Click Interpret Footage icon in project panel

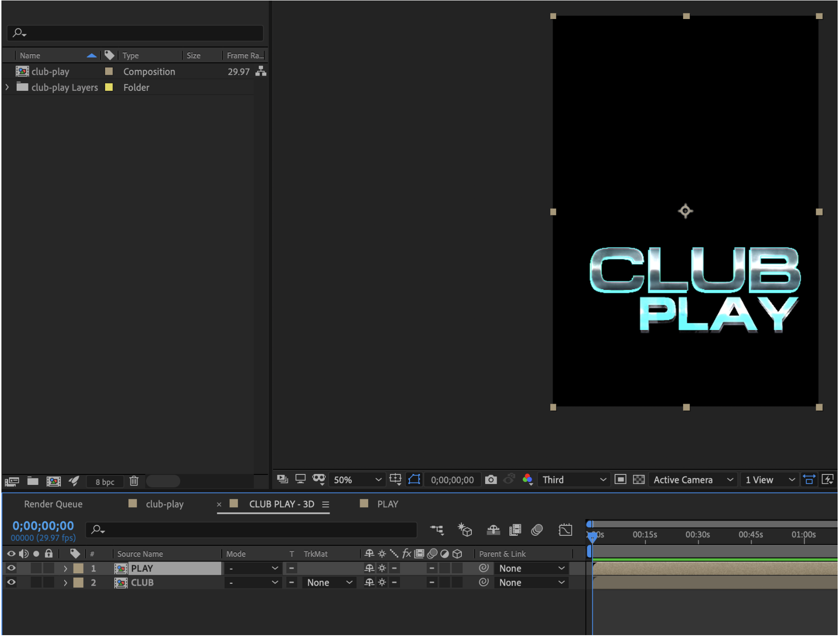(x=12, y=482)
